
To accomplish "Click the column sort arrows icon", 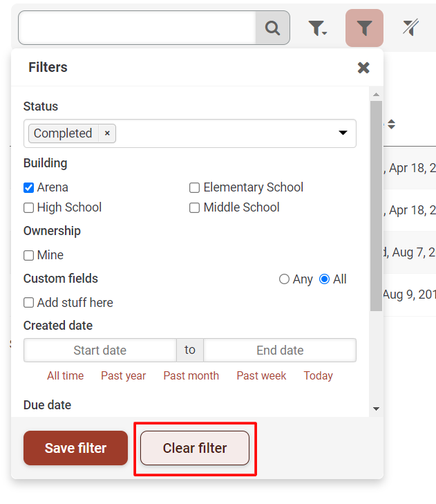I will click(x=391, y=124).
